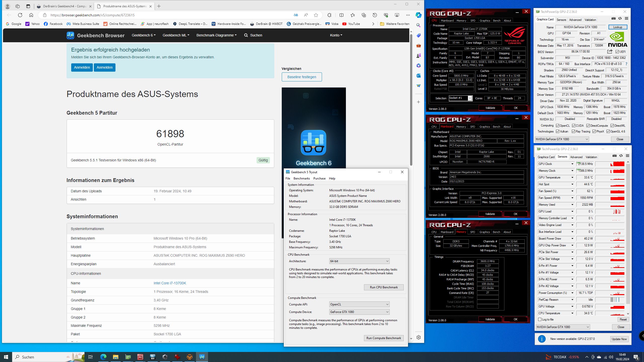
Task: Click camera icon in GPU-Z Sensors window
Action: (615, 156)
